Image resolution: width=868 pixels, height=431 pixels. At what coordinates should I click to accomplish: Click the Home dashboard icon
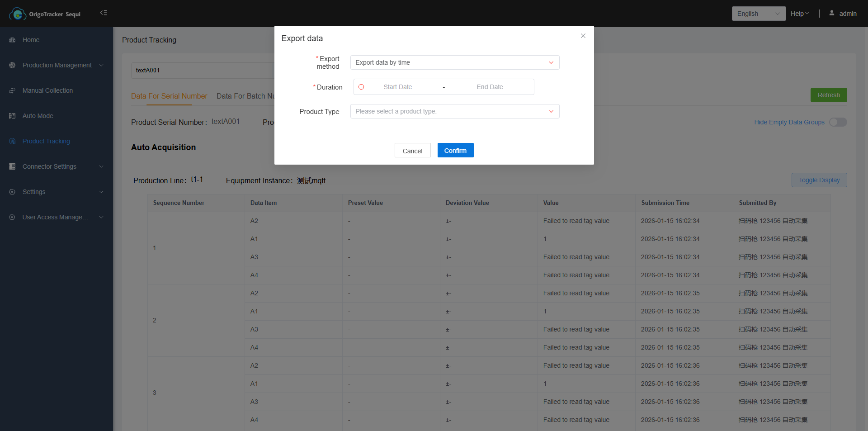[12, 40]
